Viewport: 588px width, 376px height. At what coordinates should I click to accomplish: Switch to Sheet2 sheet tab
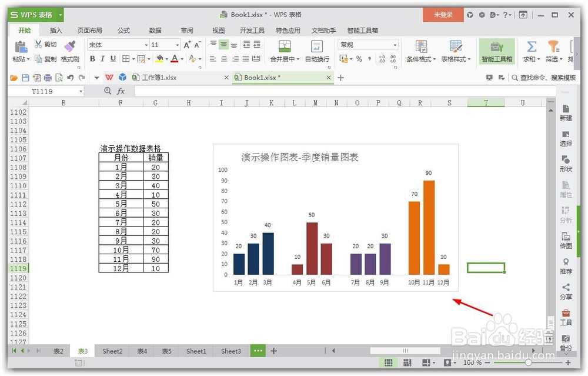pos(112,351)
